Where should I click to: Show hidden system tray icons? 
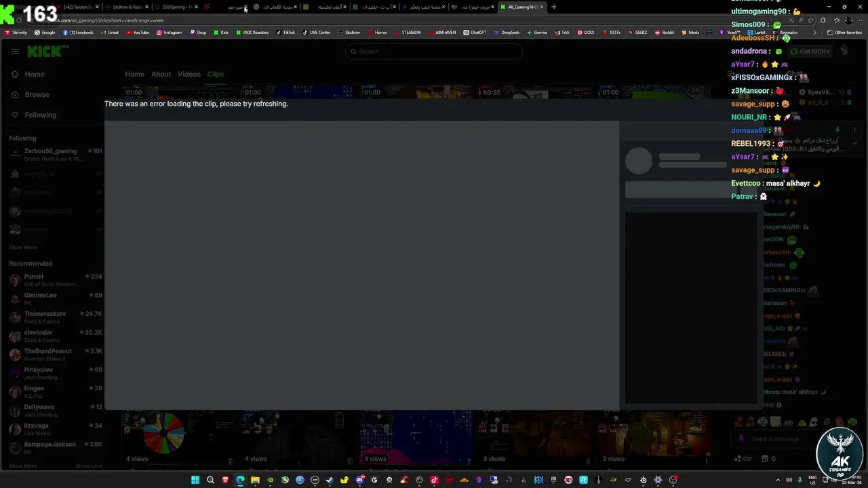[776, 480]
